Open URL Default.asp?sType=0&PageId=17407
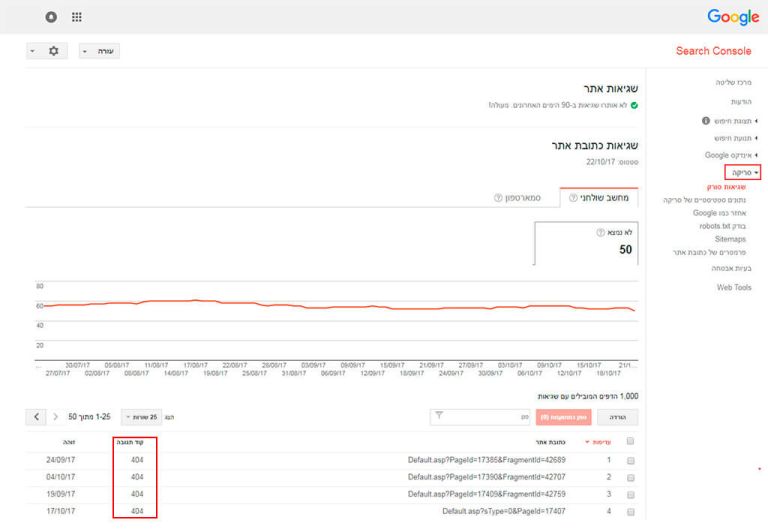The width and height of the screenshot is (768, 532). tap(504, 511)
